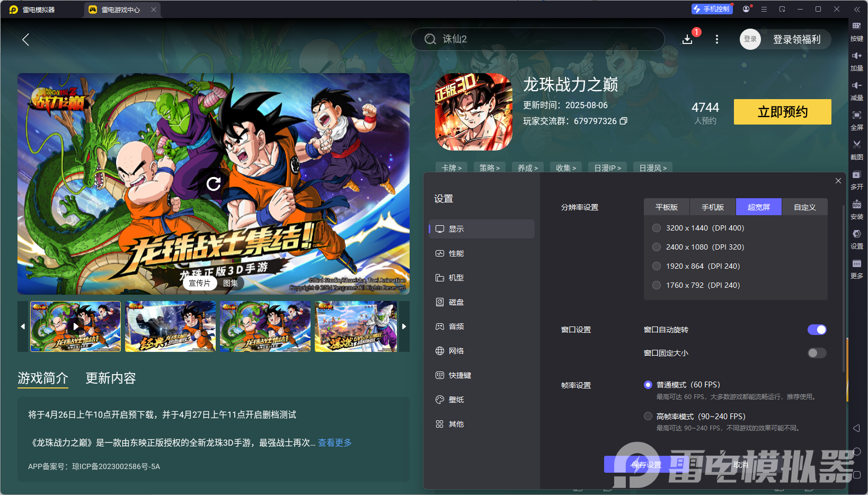Open the 机型 device model settings section
Image resolution: width=868 pixels, height=495 pixels.
coord(482,278)
